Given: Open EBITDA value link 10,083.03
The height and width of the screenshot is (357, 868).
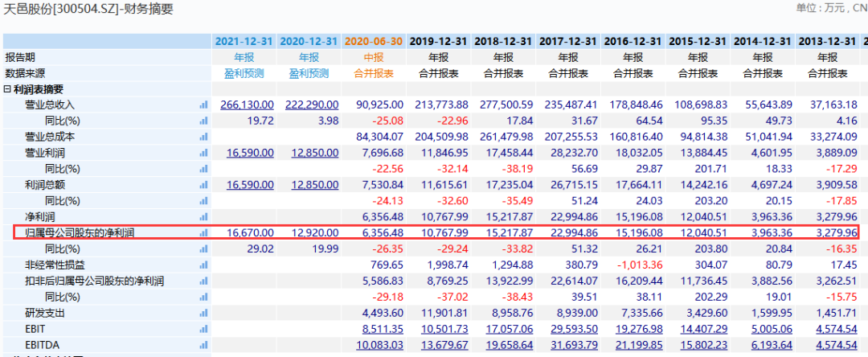Looking at the screenshot, I should coord(380,346).
